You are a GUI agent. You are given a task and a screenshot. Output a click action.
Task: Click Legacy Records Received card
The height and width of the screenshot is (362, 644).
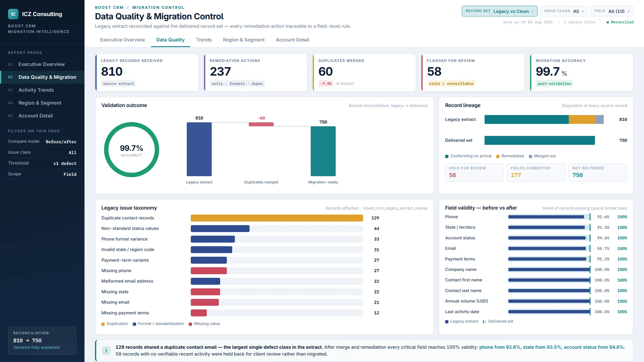tap(147, 73)
